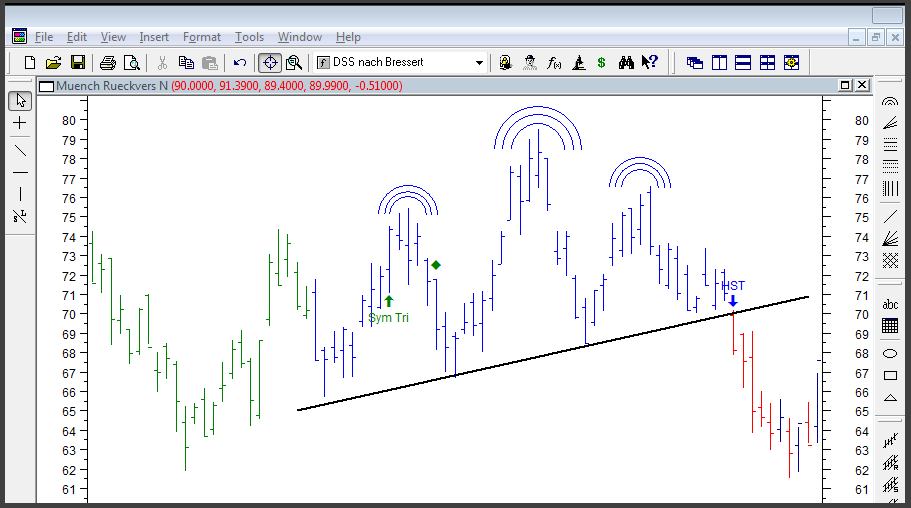
Task: Select the Standard Deviation channel tool
Action: coord(890,485)
